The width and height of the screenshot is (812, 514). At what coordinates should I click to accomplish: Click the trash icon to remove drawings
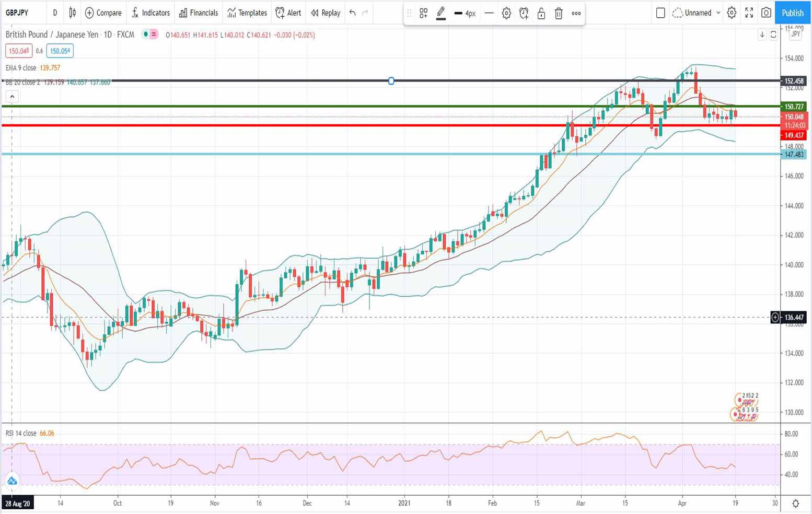click(x=559, y=14)
